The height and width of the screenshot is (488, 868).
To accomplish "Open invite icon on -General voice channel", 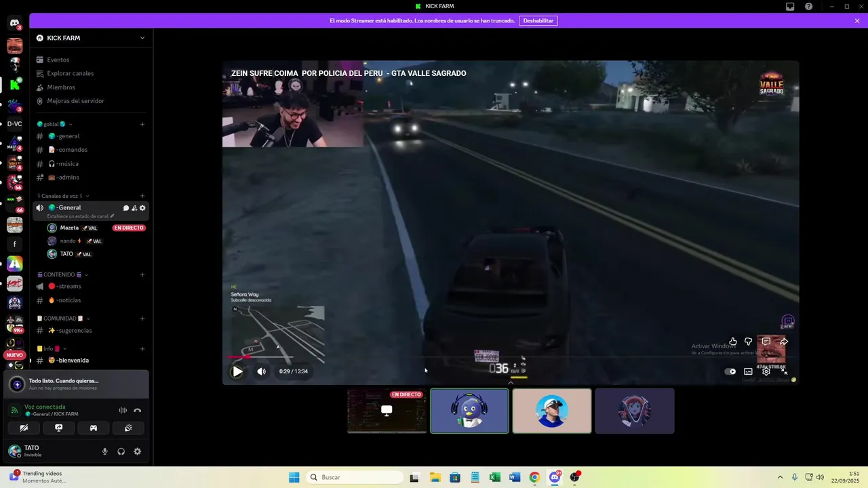I will pyautogui.click(x=134, y=208).
